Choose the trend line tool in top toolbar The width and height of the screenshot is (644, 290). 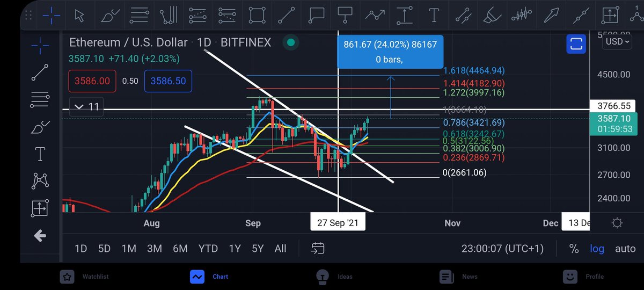coord(287,15)
